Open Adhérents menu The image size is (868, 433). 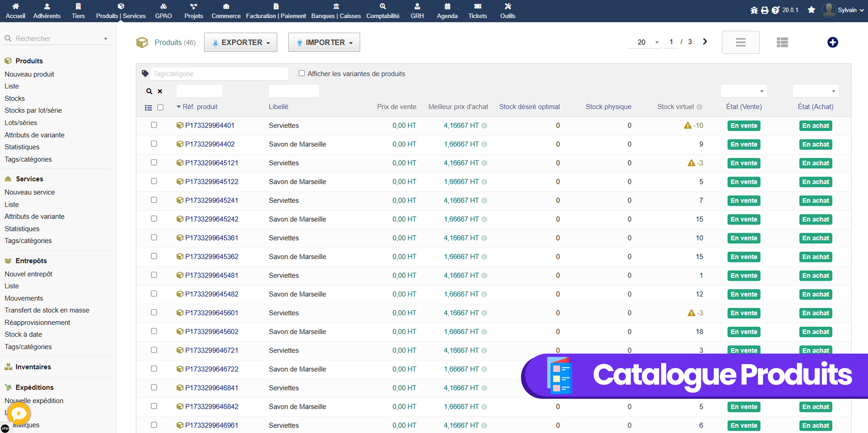(x=47, y=11)
